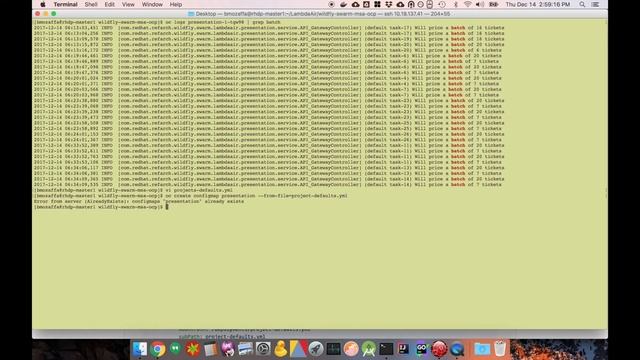Click the battery status icon
Viewport: 640px width, 360px height.
click(493, 4)
